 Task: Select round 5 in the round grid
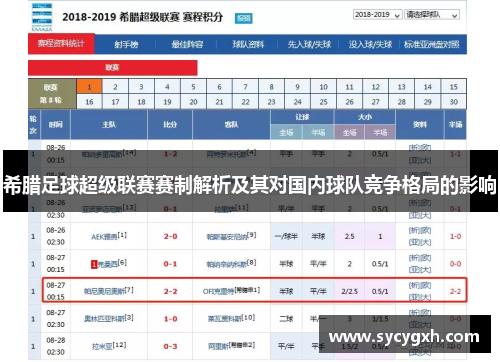(193, 87)
